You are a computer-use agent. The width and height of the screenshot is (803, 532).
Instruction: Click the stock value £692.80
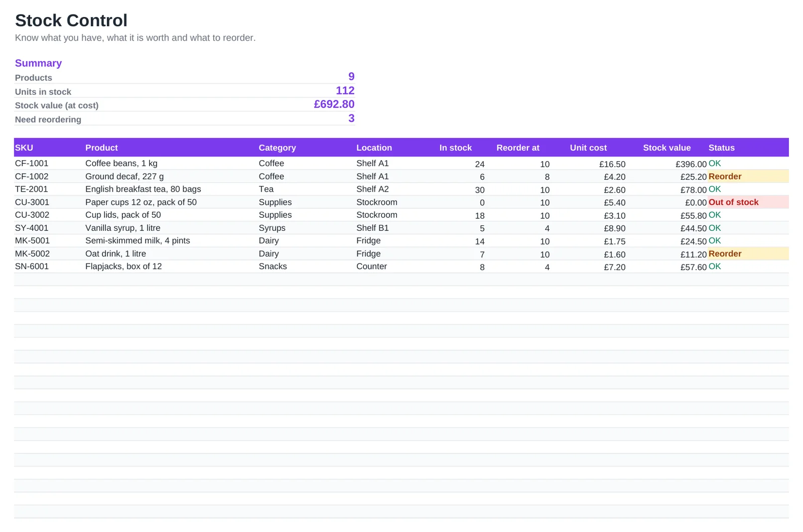[x=334, y=104]
